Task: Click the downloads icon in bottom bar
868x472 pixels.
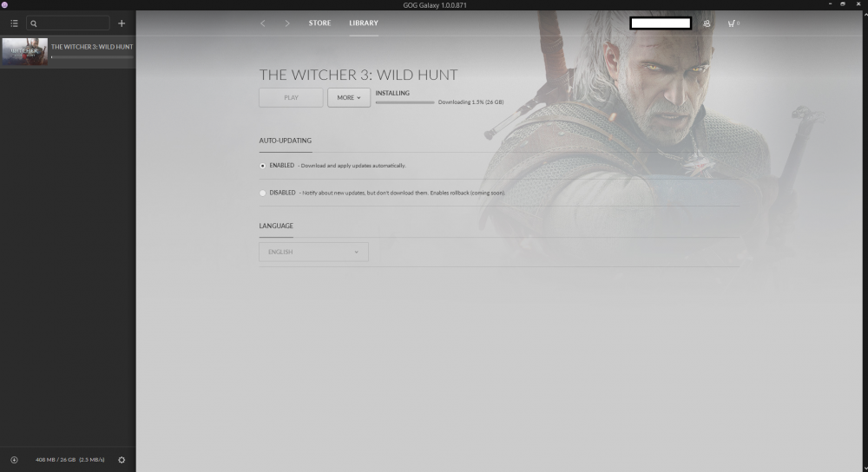Action: click(15, 460)
